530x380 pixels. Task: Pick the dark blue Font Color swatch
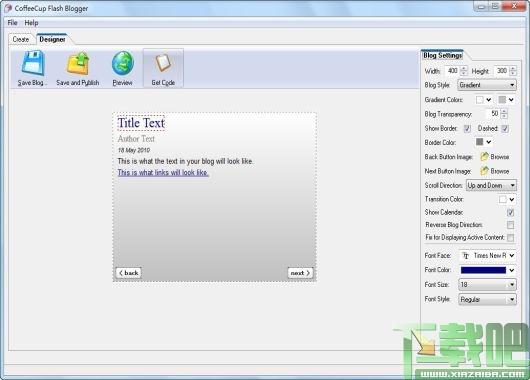click(483, 270)
